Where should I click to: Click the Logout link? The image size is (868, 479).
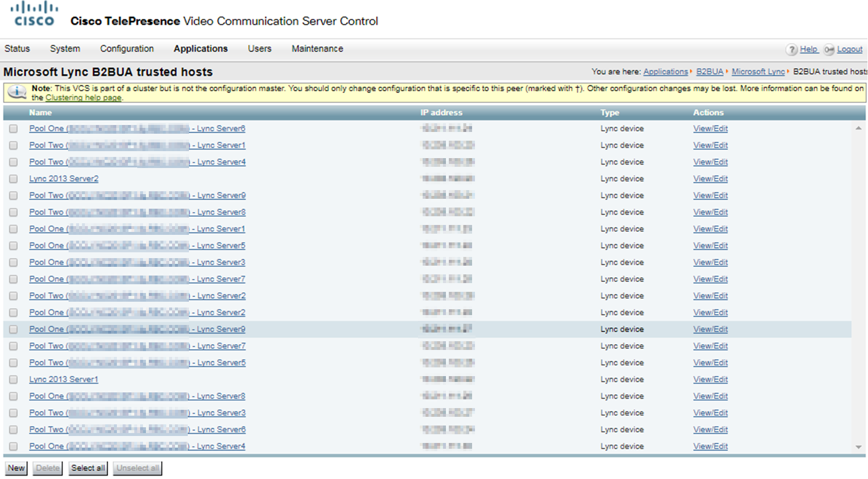tap(850, 49)
